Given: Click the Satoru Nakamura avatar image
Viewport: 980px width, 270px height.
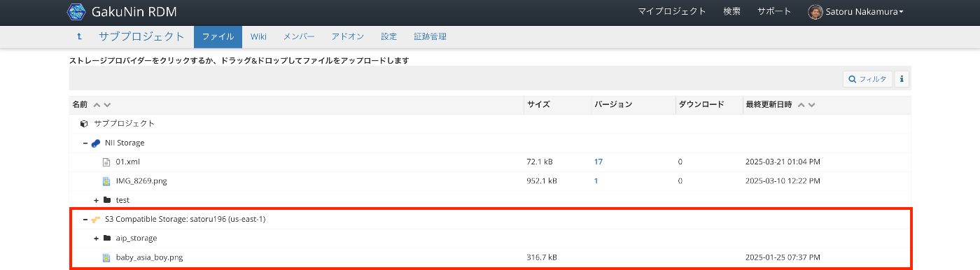Looking at the screenshot, I should [x=815, y=12].
